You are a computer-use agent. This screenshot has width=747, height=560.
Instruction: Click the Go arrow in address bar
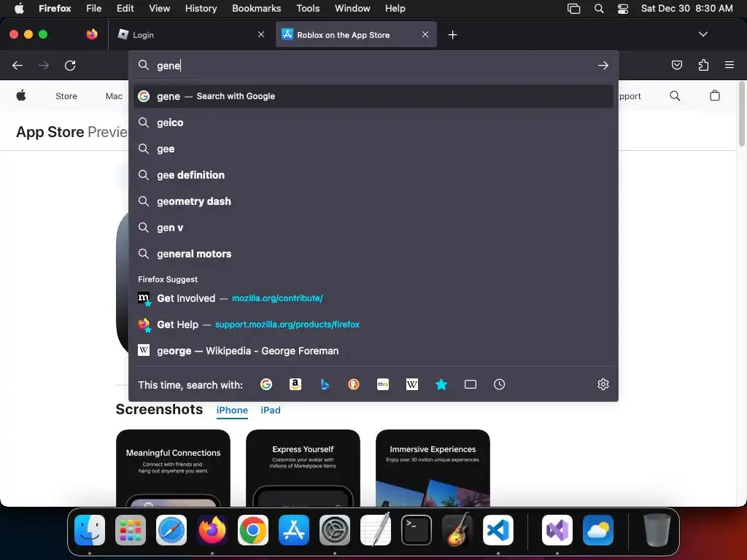click(x=603, y=65)
